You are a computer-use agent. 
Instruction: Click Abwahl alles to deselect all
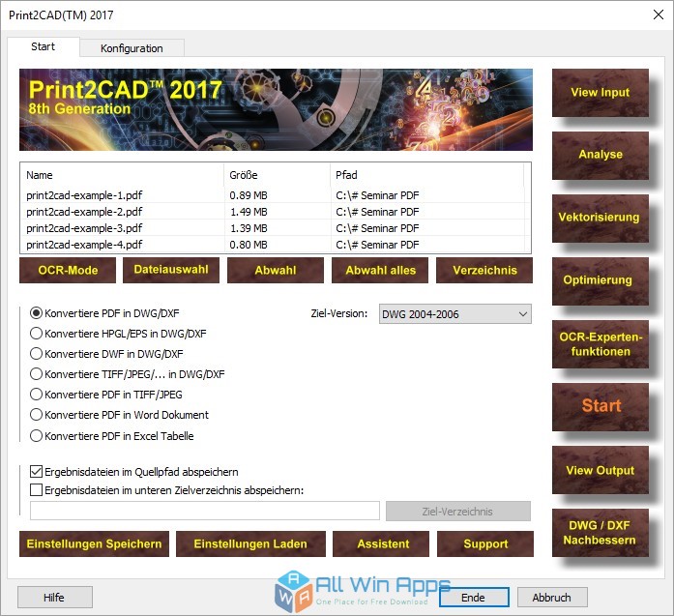380,270
